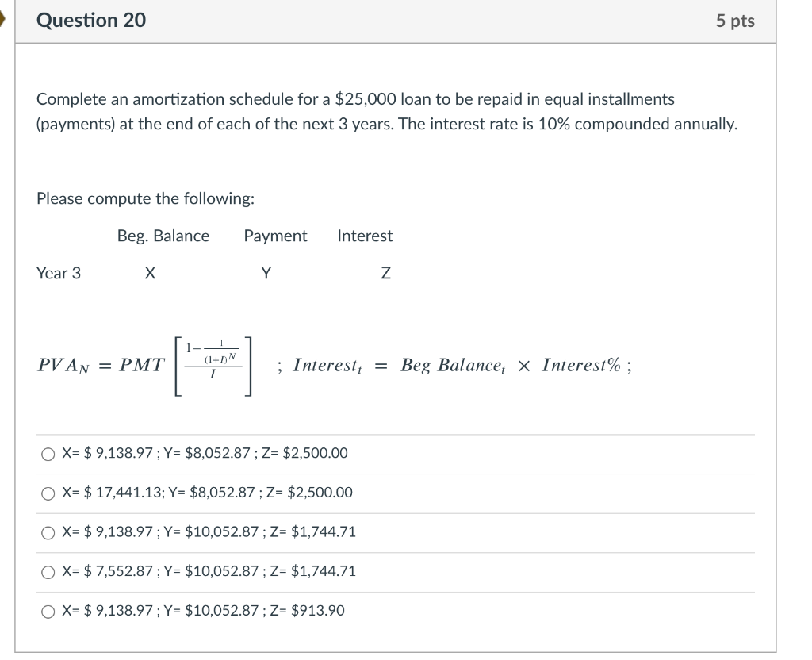Click 'Please compute the following:' text

point(146,199)
